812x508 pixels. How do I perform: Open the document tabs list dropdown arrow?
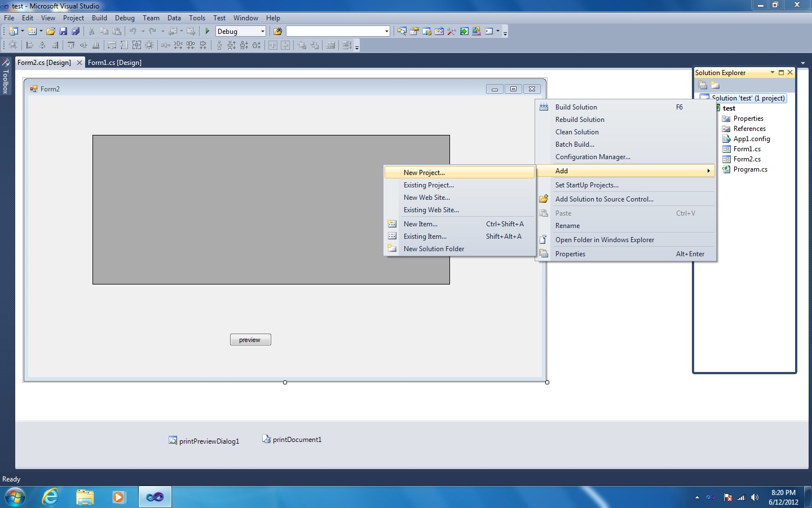pyautogui.click(x=803, y=63)
